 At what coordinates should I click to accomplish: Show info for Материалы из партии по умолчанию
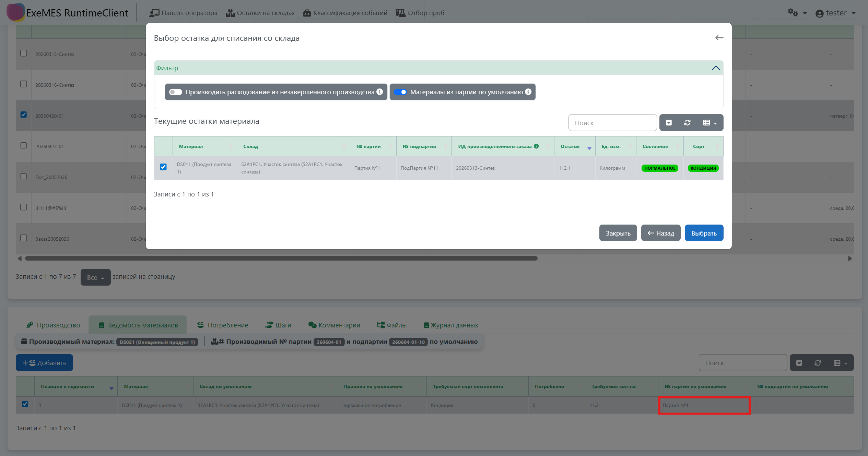(x=528, y=92)
